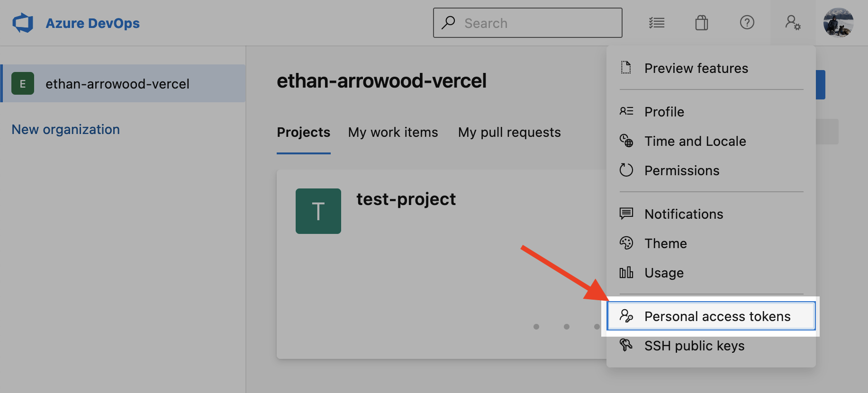
Task: Select Time and Locale settings
Action: click(x=695, y=141)
